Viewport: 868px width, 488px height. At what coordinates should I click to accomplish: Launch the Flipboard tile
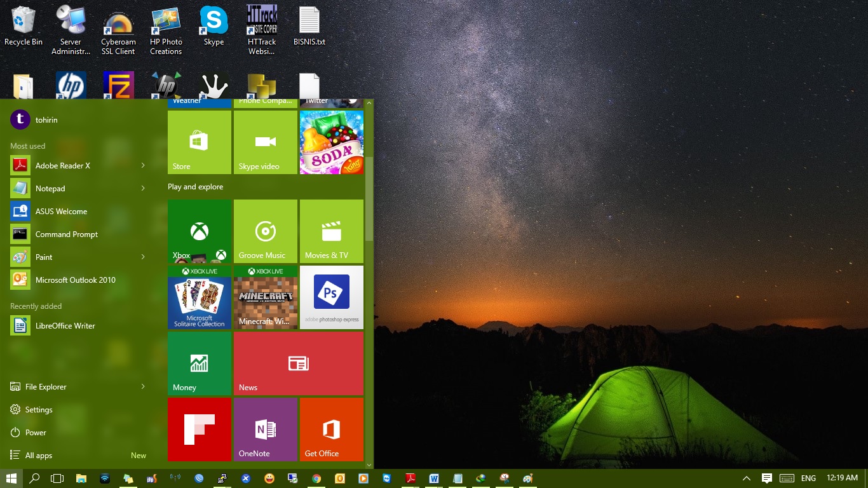pyautogui.click(x=200, y=430)
